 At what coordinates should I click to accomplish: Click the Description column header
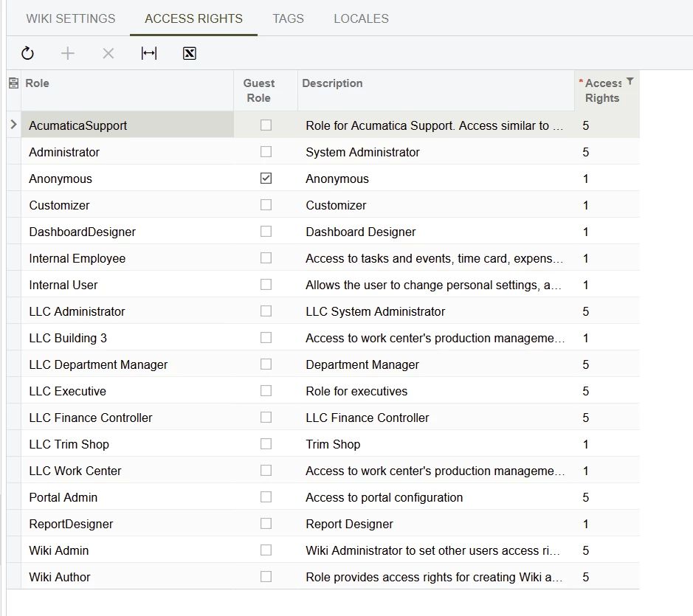click(332, 83)
